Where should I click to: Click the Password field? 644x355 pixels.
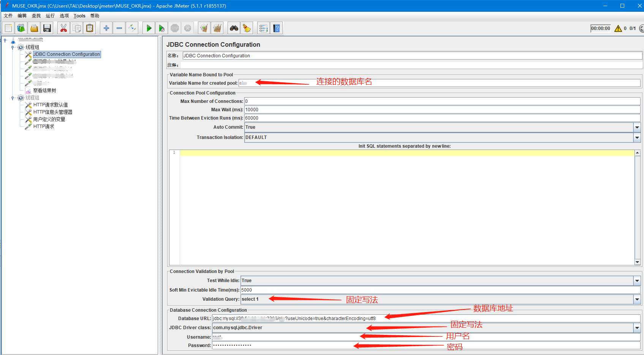(426, 346)
